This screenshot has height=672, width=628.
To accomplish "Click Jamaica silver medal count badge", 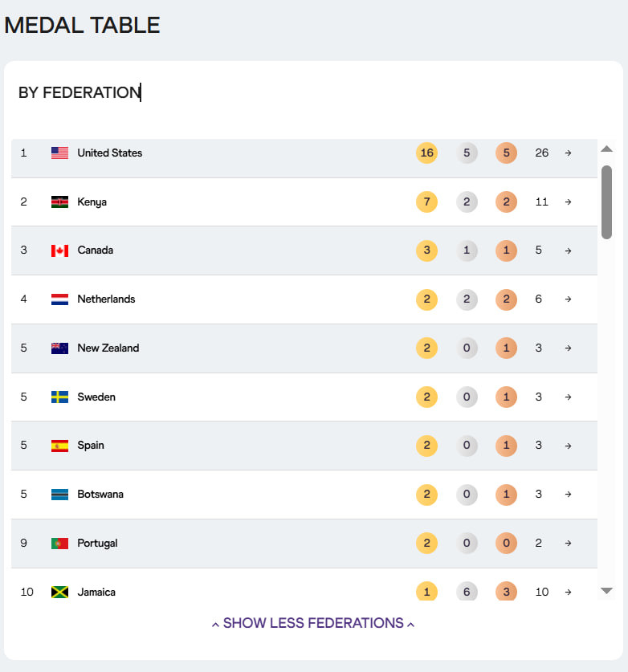I will coord(467,592).
